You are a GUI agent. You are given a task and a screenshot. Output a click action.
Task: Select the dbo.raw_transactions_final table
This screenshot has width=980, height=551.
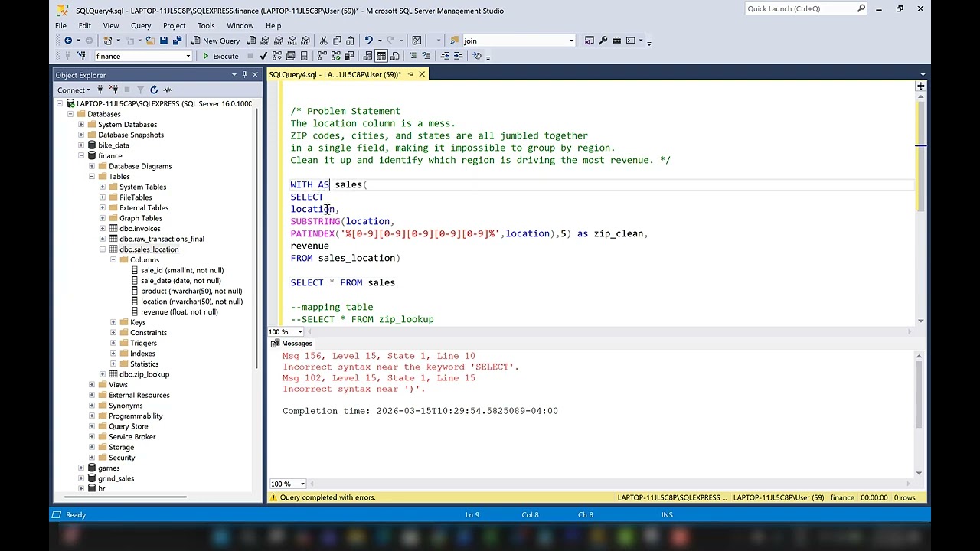point(162,239)
